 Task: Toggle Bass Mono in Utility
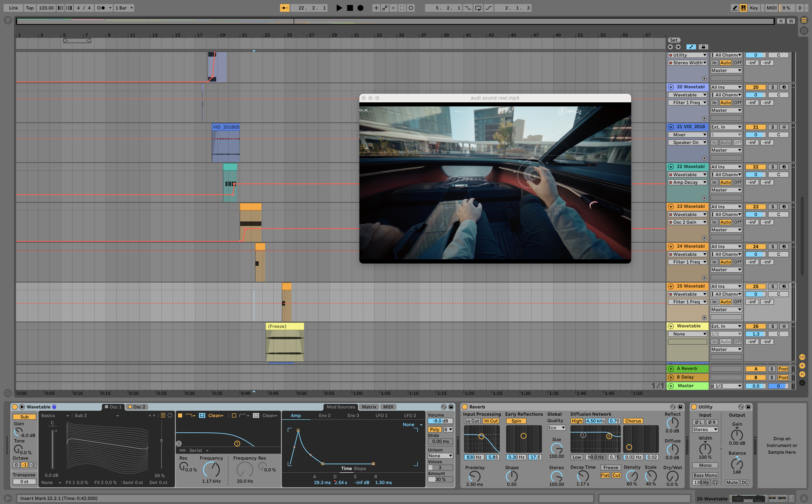(x=705, y=475)
